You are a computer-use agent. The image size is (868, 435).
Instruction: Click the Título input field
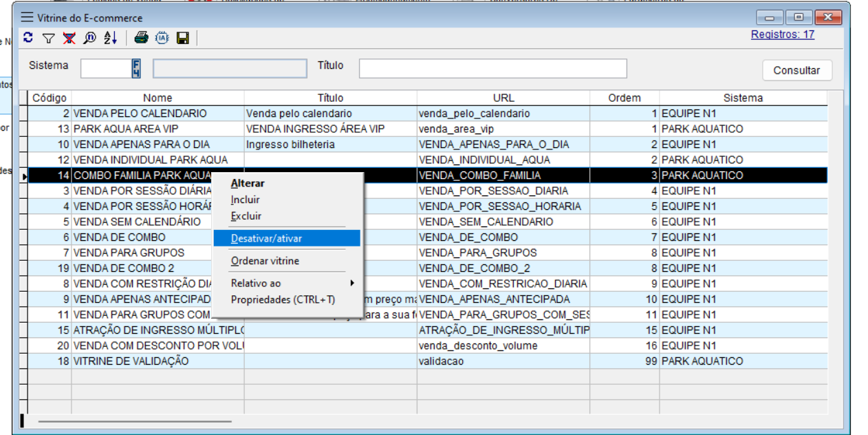(492, 68)
